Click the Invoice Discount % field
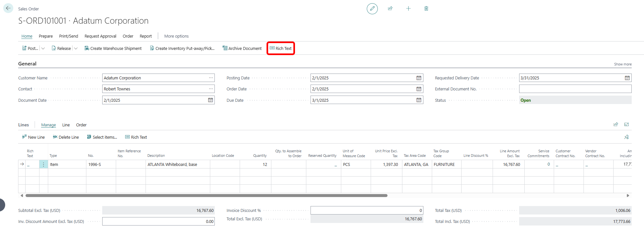 coord(367,210)
